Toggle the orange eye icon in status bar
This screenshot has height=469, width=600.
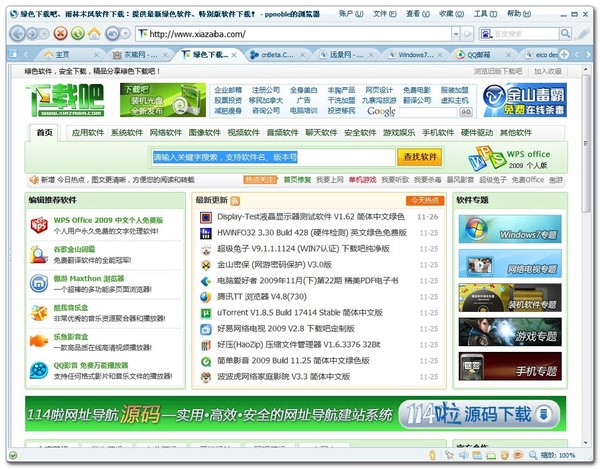pyautogui.click(x=518, y=455)
